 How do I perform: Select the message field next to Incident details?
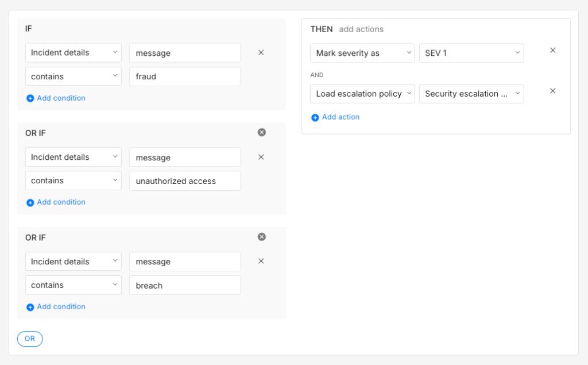[x=184, y=52]
